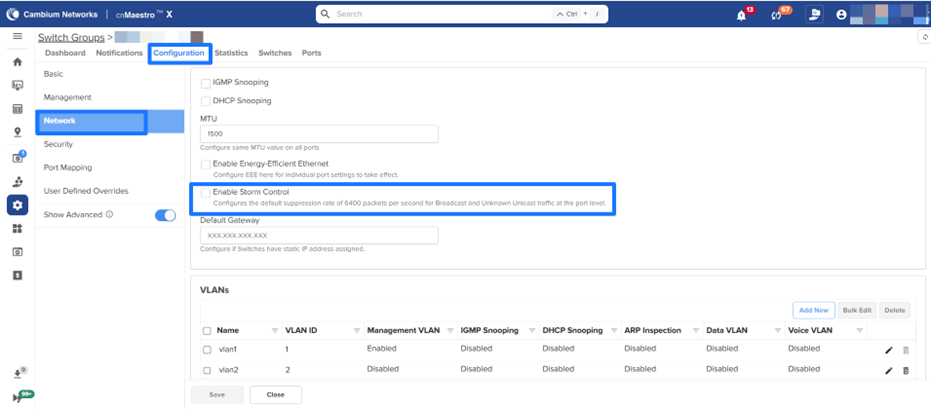
Task: Click into the MTU input field
Action: click(319, 134)
